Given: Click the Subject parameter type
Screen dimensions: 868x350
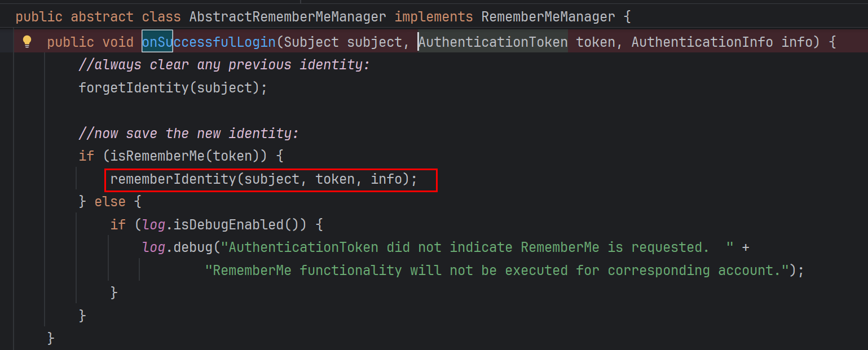Looking at the screenshot, I should [312, 42].
